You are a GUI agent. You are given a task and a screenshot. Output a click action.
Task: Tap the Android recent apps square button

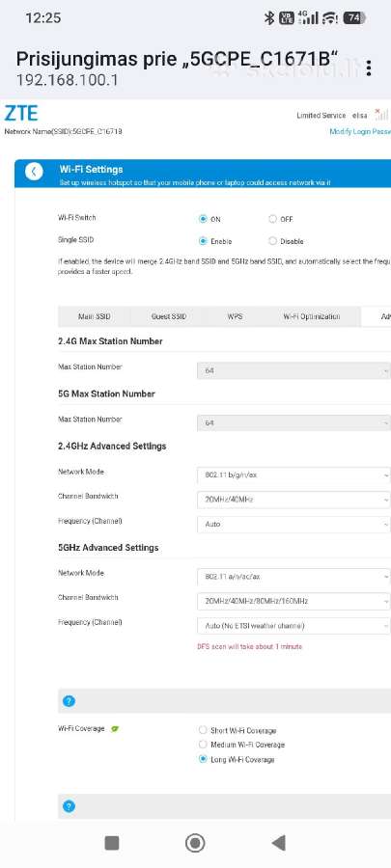112,843
